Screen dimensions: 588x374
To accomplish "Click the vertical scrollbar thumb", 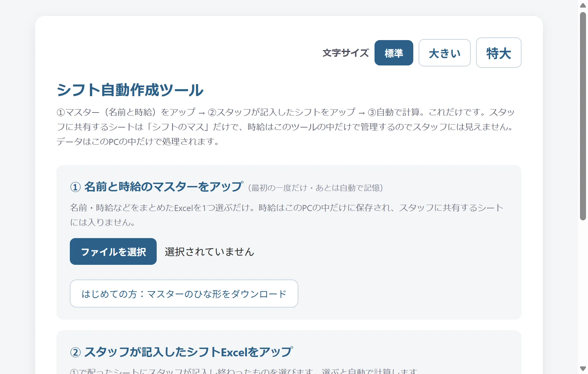I will pyautogui.click(x=583, y=116).
